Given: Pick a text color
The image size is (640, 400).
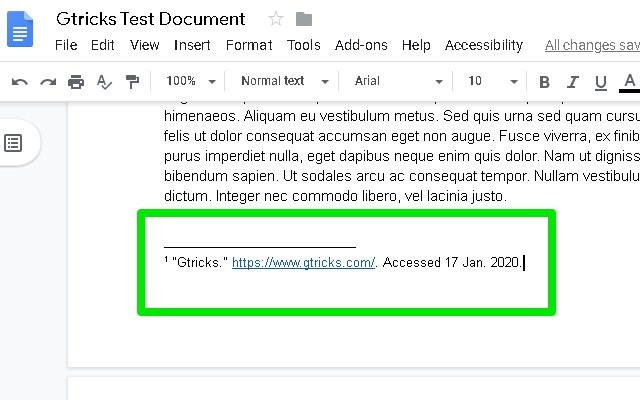Looking at the screenshot, I should coord(629,82).
